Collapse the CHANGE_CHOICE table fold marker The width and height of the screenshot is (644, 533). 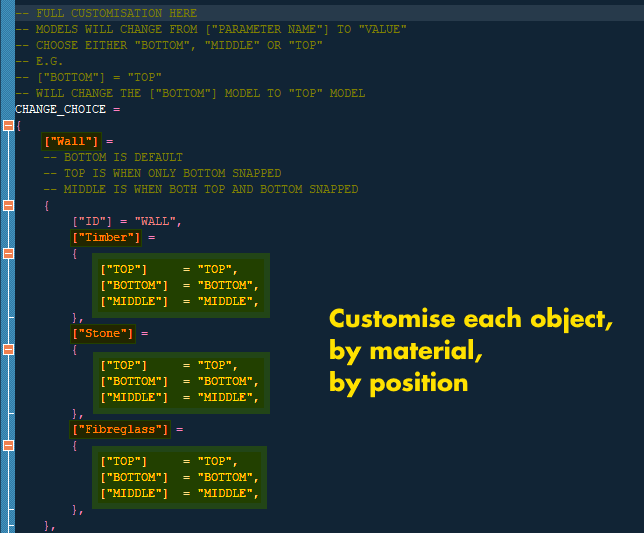8,126
